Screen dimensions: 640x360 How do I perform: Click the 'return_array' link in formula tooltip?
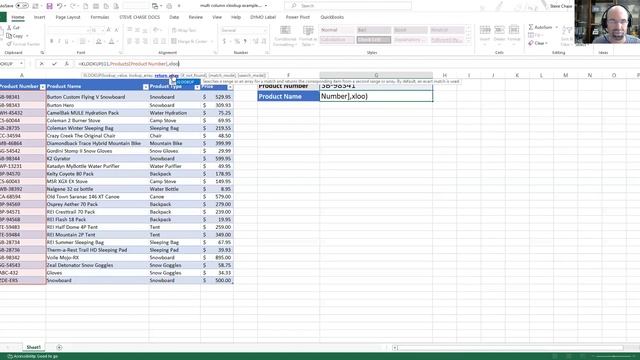(167, 76)
